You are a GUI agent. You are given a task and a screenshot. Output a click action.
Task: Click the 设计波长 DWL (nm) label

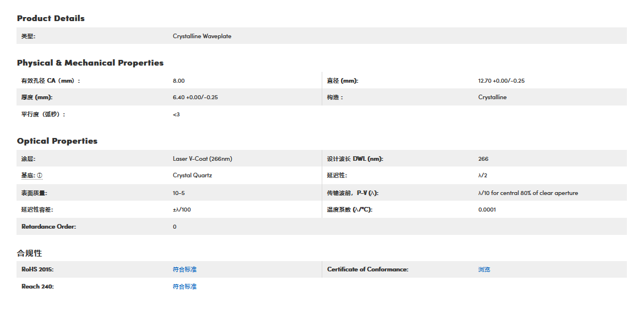355,158
